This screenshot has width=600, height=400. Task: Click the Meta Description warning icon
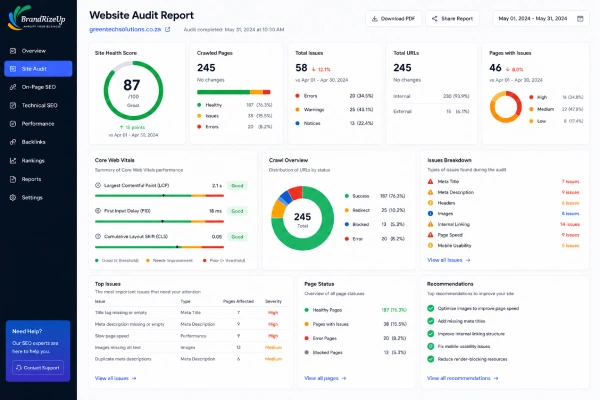point(430,192)
